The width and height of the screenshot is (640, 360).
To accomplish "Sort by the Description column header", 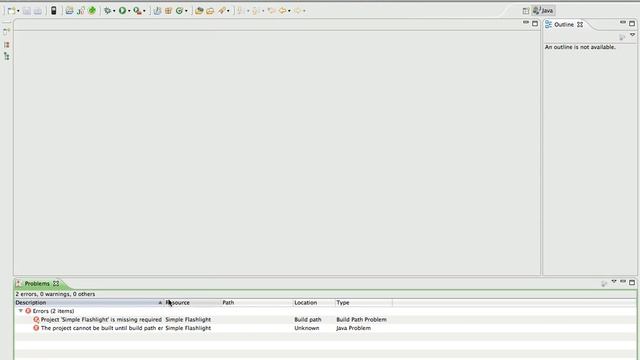I will click(89, 302).
